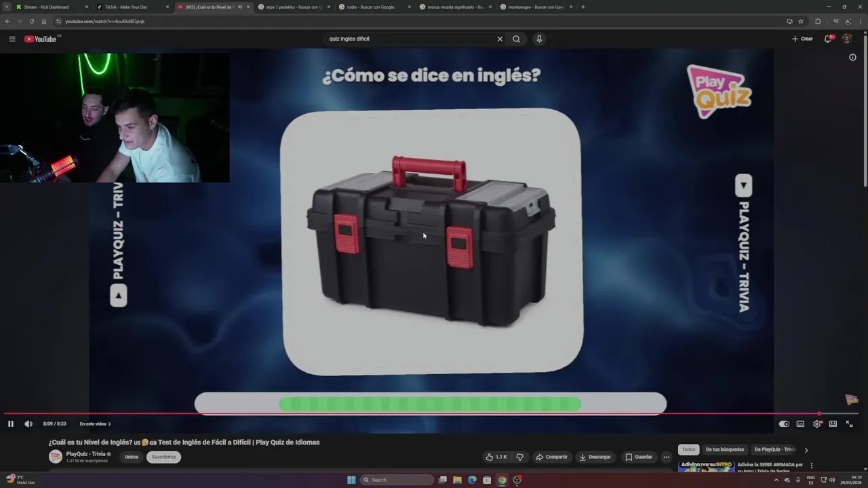Viewport: 868px width, 488px height.
Task: Join channel with Unirse button
Action: click(x=131, y=457)
